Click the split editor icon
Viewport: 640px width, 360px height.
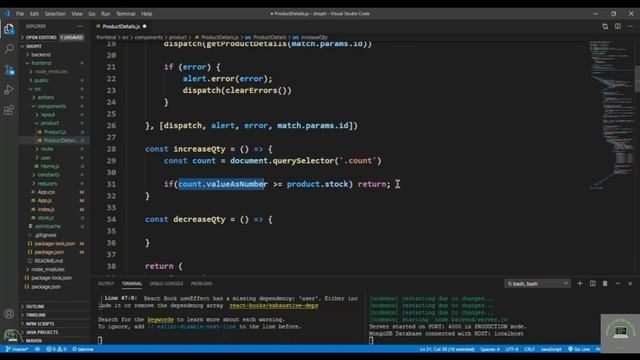[x=618, y=26]
